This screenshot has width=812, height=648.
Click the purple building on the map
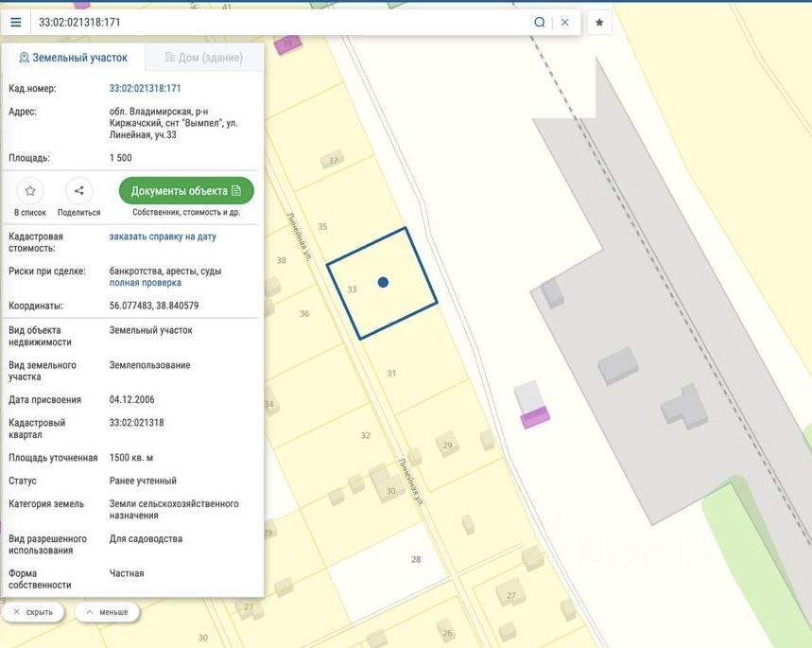pos(535,417)
